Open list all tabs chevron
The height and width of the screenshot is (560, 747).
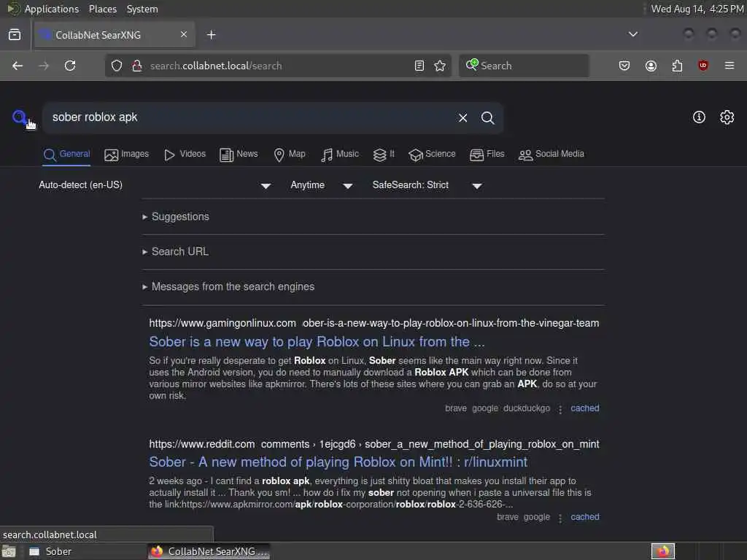pos(633,34)
